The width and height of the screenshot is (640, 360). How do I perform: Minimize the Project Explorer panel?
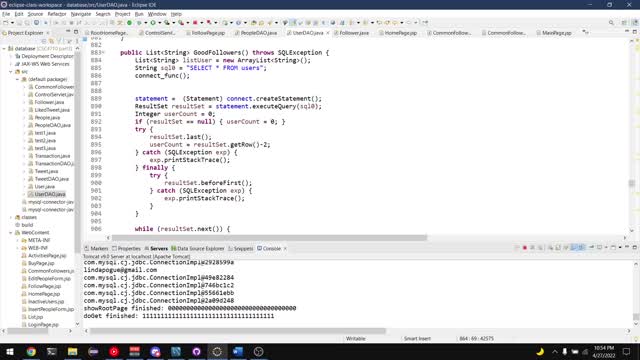[x=68, y=32]
